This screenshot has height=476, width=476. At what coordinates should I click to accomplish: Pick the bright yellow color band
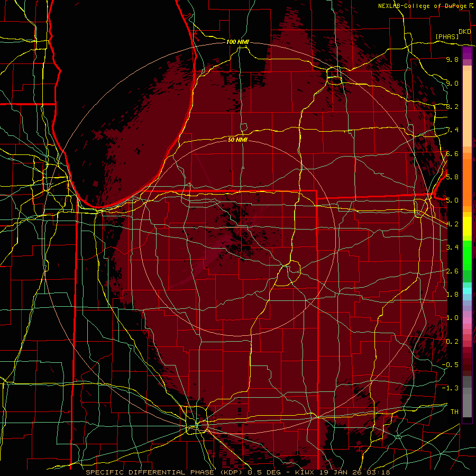(467, 226)
